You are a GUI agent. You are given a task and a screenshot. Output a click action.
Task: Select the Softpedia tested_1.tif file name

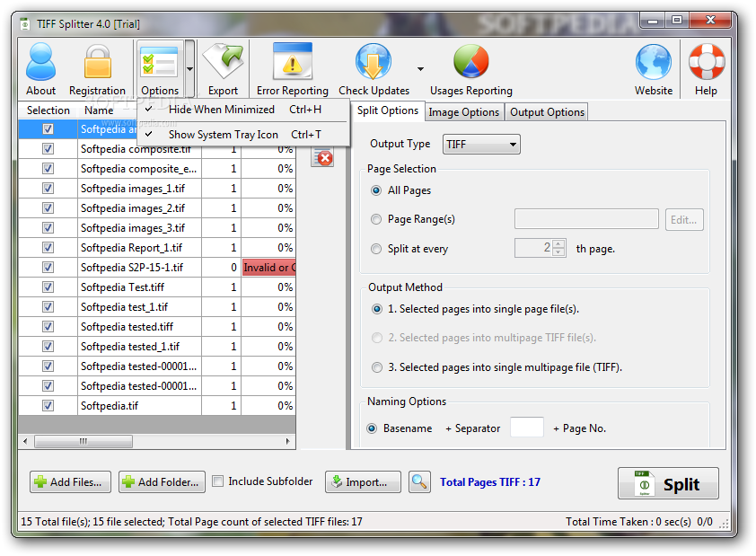[130, 347]
